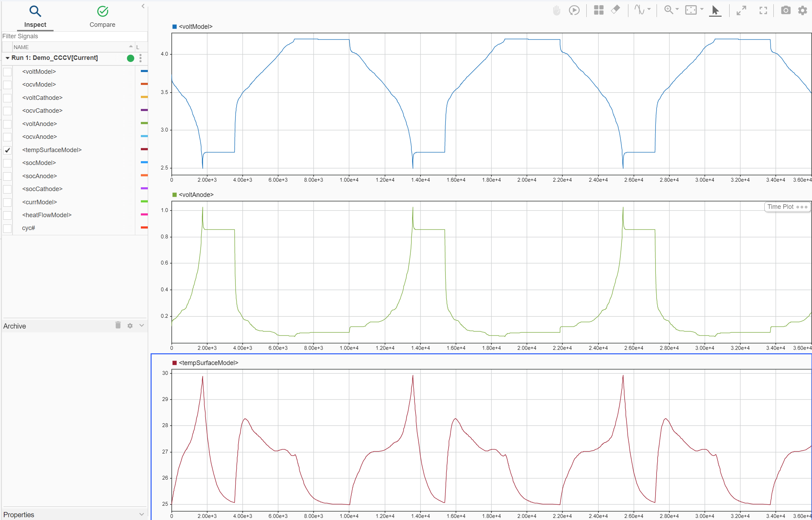Screen dimensions: 812x520
Task: Collapse the Run 1 Demo_CCCV tree
Action: click(x=7, y=58)
